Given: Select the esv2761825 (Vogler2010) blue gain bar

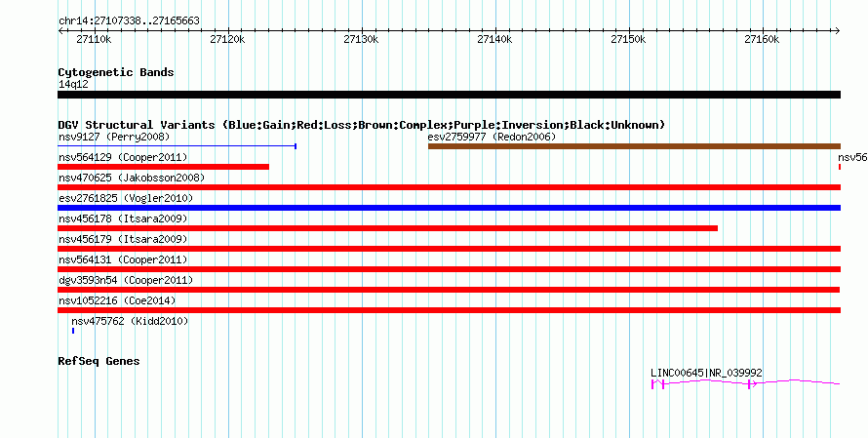Looking at the screenshot, I should coord(449,208).
